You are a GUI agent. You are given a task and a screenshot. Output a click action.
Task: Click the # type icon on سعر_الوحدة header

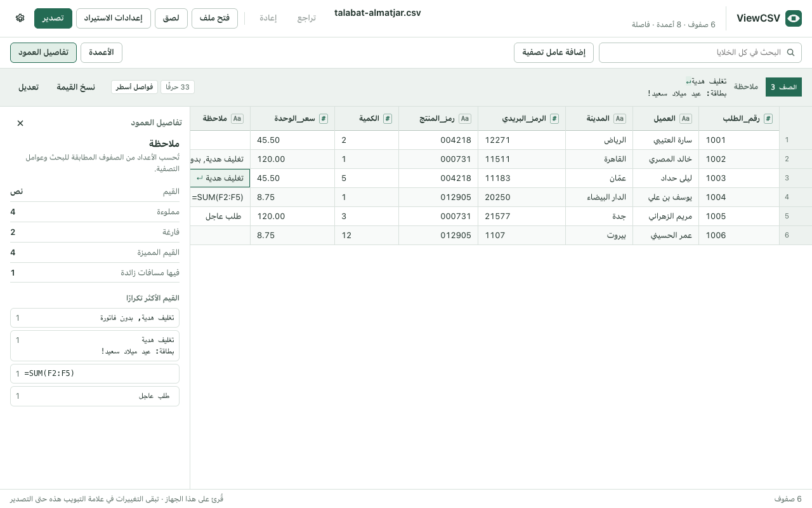[x=324, y=119]
